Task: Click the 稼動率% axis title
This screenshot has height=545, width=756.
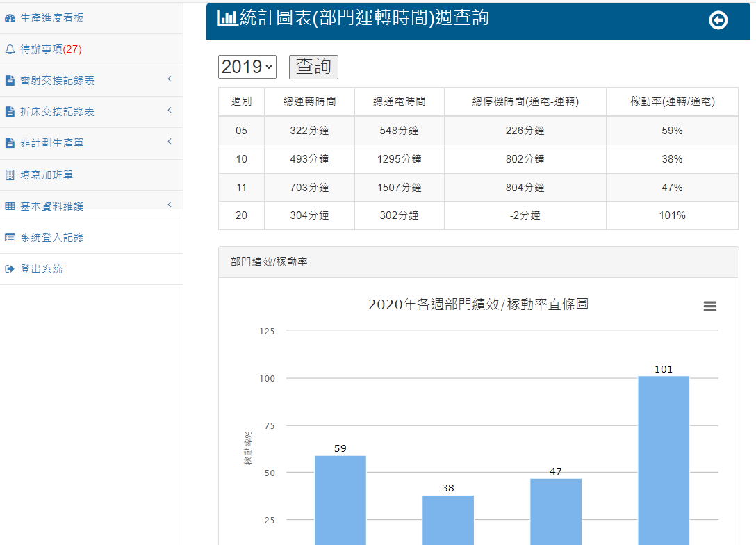Action: 248,448
